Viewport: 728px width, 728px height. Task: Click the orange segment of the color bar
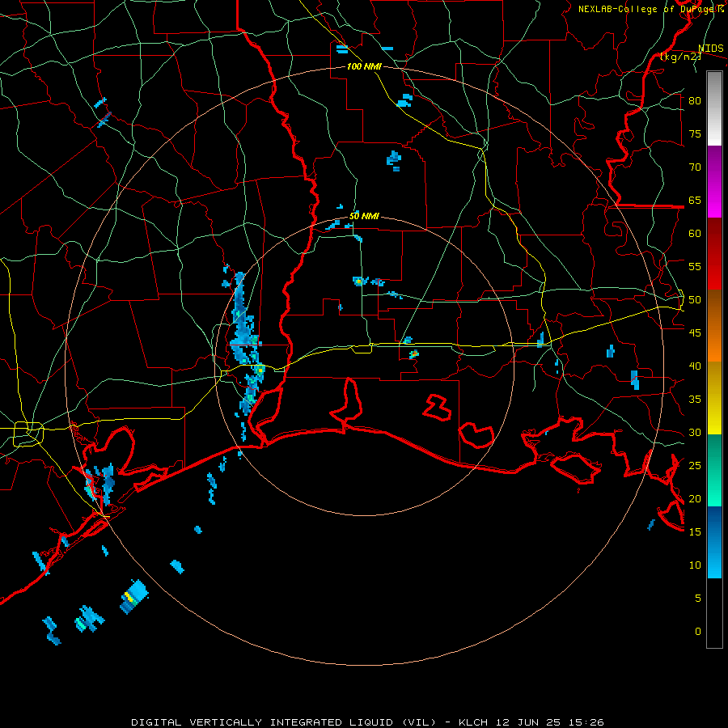(714, 326)
